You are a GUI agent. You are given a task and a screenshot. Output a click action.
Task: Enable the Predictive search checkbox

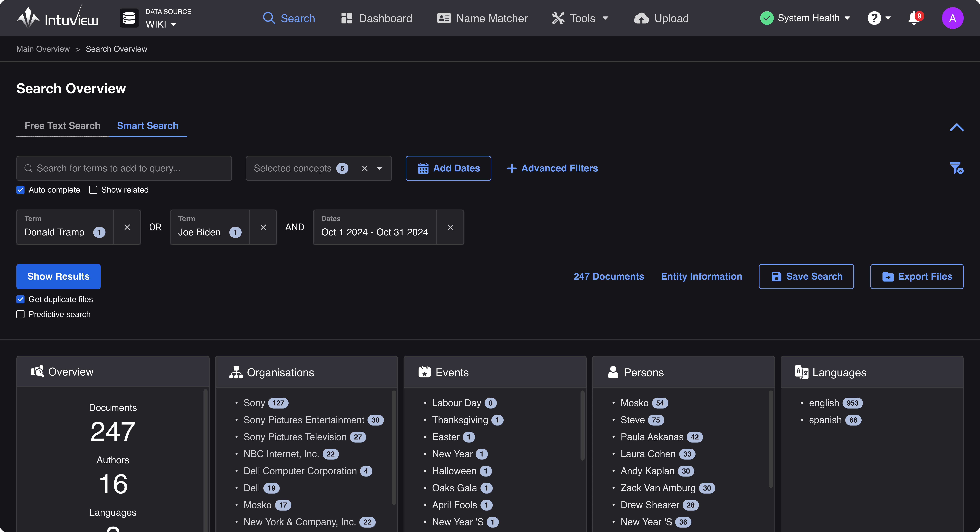tap(21, 314)
